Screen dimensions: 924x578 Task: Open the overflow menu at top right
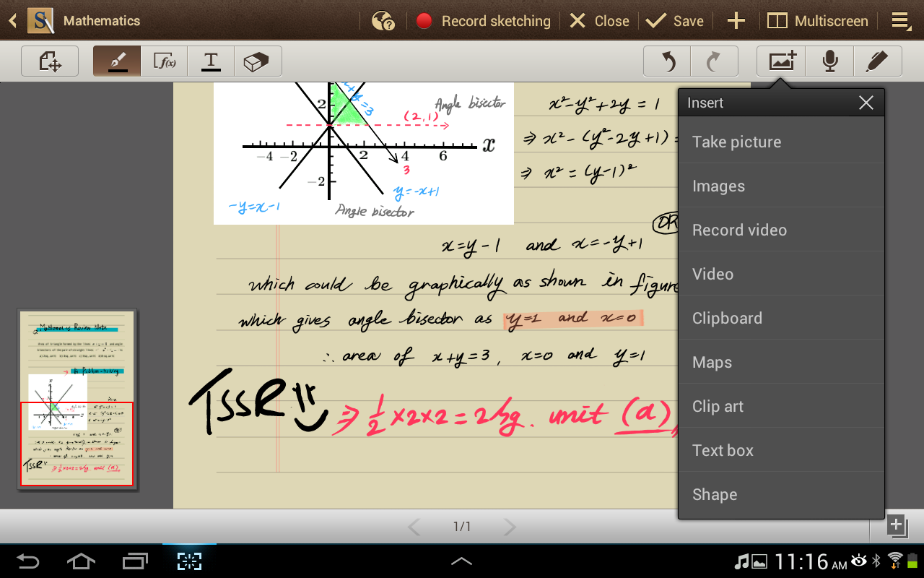coord(901,21)
